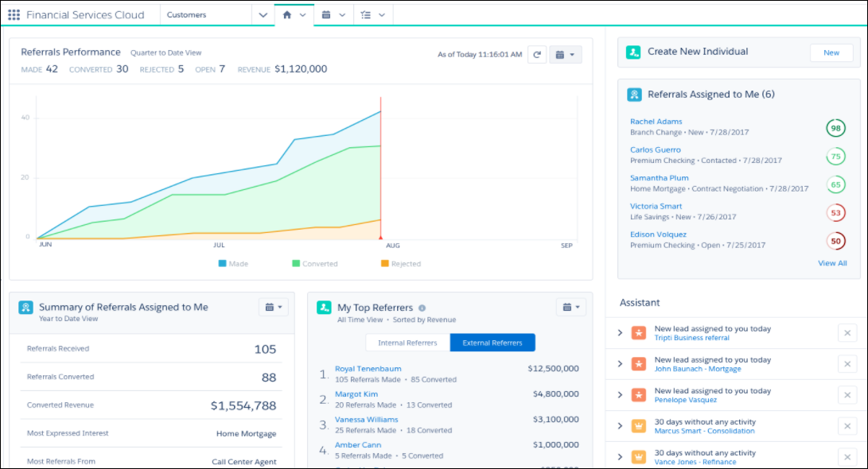Open Rachel Adams referral
This screenshot has width=868, height=469.
[x=656, y=122]
